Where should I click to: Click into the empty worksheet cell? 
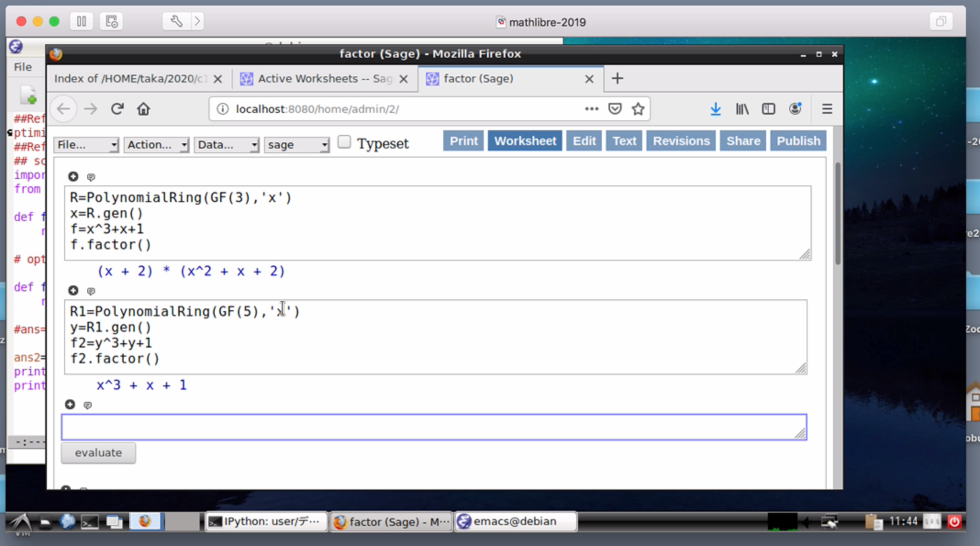[x=434, y=427]
